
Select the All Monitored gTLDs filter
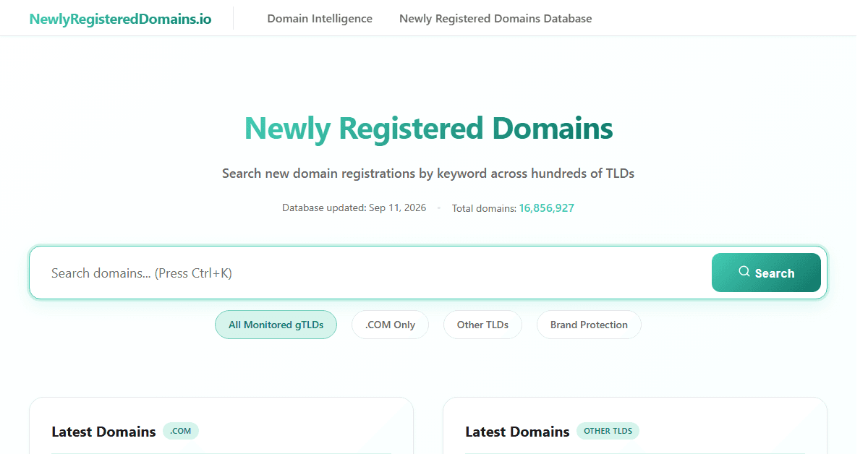[x=276, y=325]
